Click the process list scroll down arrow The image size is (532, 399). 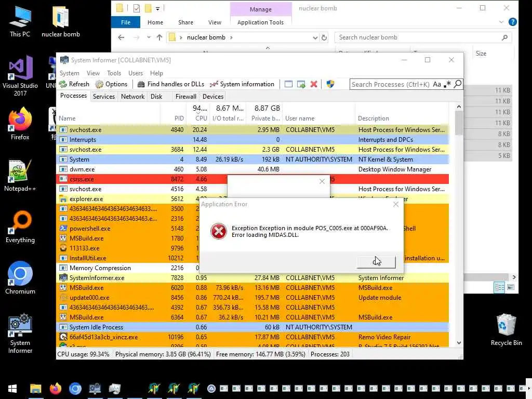[x=459, y=343]
